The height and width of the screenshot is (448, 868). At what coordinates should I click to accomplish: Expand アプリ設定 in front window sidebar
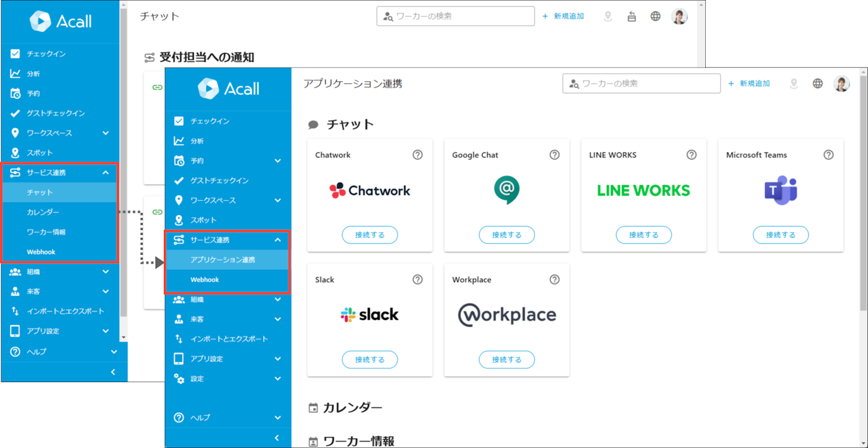[x=277, y=359]
